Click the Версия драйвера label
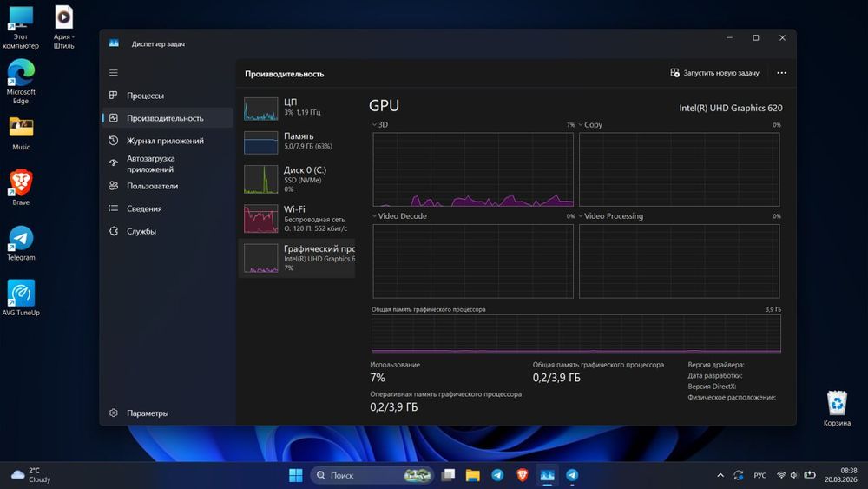Screen dimensions: 868x489 point(716,365)
